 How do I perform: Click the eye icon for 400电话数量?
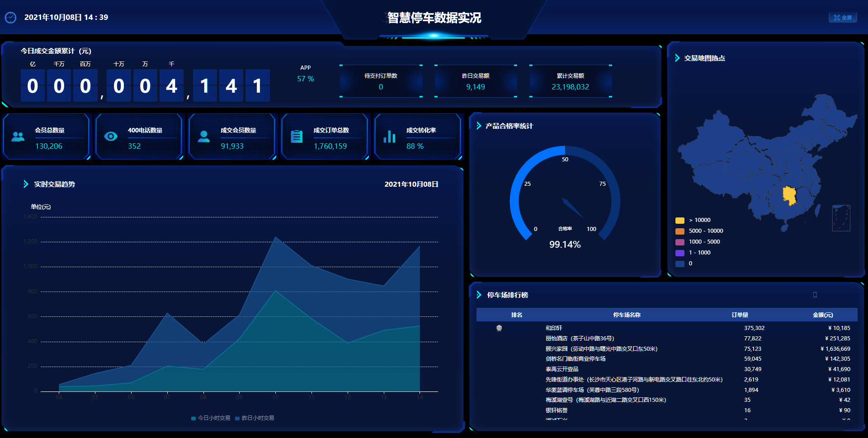coord(111,137)
